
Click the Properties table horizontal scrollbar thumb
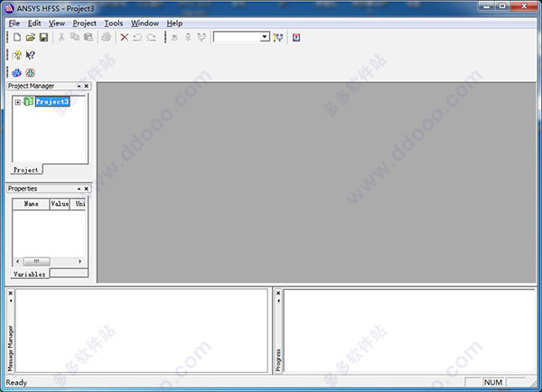(x=36, y=261)
